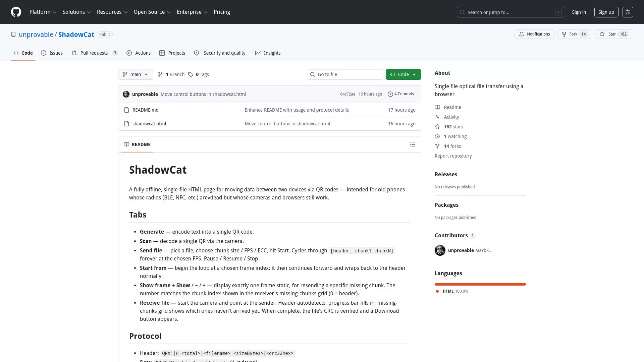The height and width of the screenshot is (362, 644).
Task: Open the Packages heading link
Action: [446, 205]
